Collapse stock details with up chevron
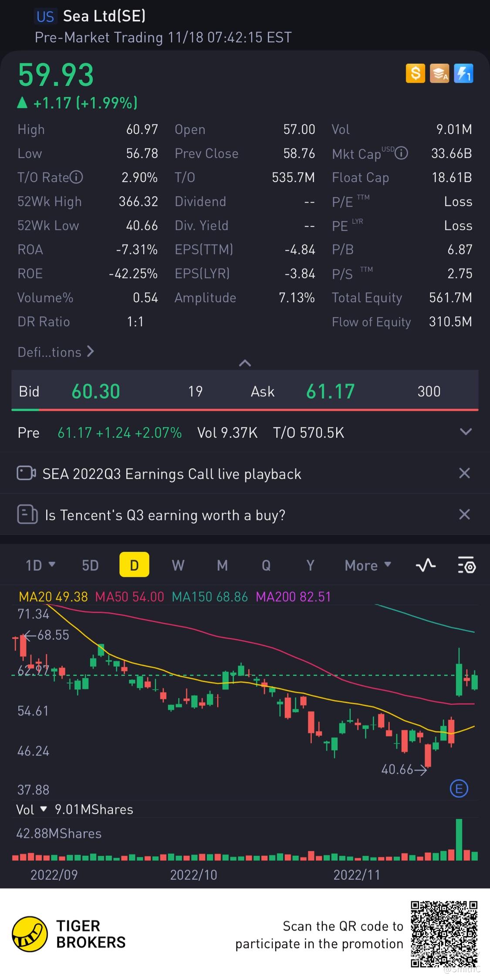Screen dimensions: 490x980 click(245, 363)
